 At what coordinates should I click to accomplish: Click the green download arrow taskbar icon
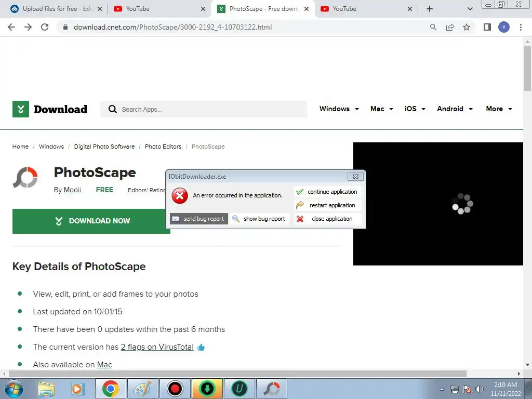pos(207,389)
